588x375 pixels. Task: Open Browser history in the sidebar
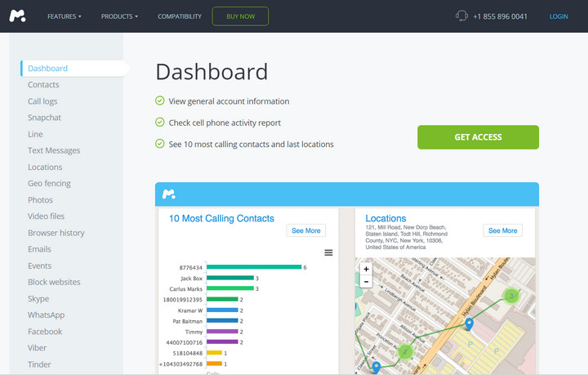pyautogui.click(x=56, y=233)
